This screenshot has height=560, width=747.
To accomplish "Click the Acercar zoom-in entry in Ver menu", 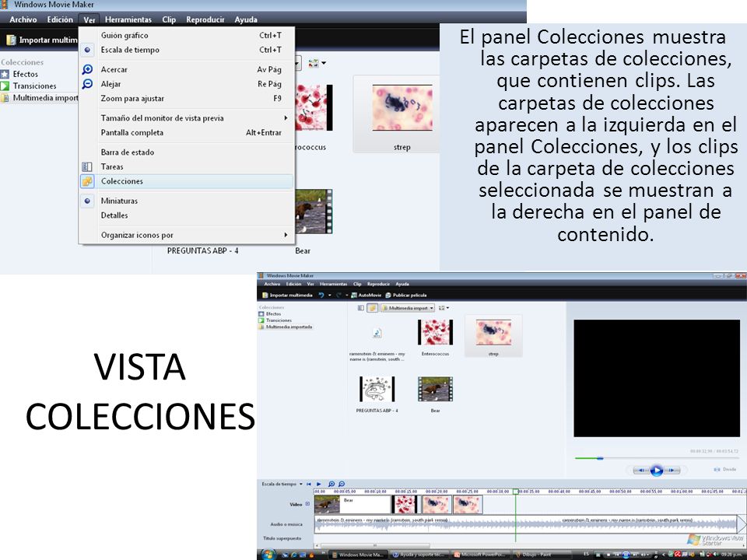I will click(x=187, y=69).
